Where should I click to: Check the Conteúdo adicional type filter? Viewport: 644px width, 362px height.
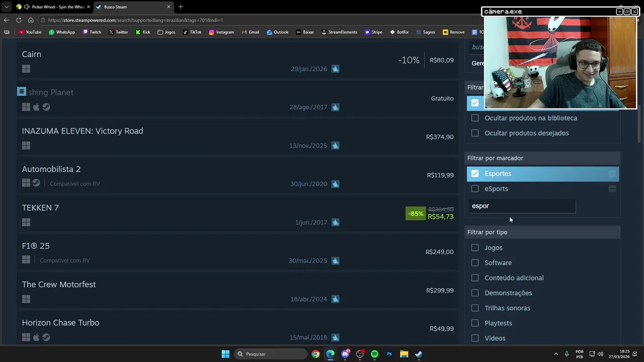475,278
